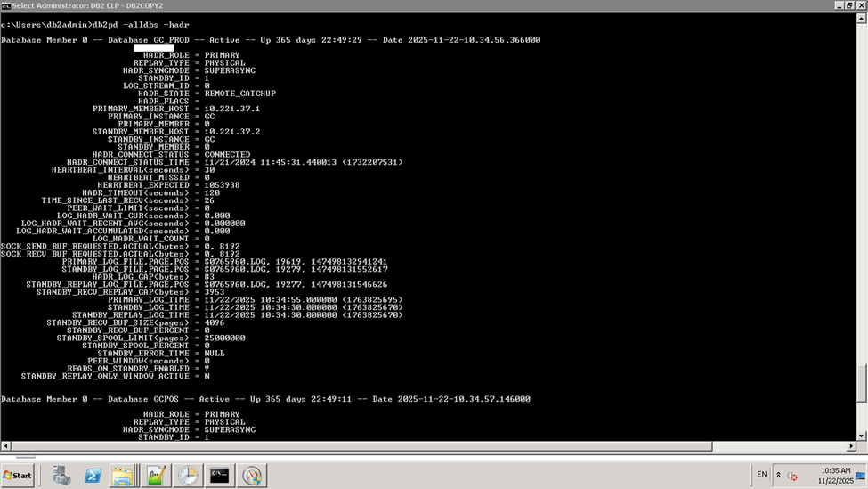The image size is (868, 489).
Task: Open the EN language bar selector
Action: coord(761,475)
